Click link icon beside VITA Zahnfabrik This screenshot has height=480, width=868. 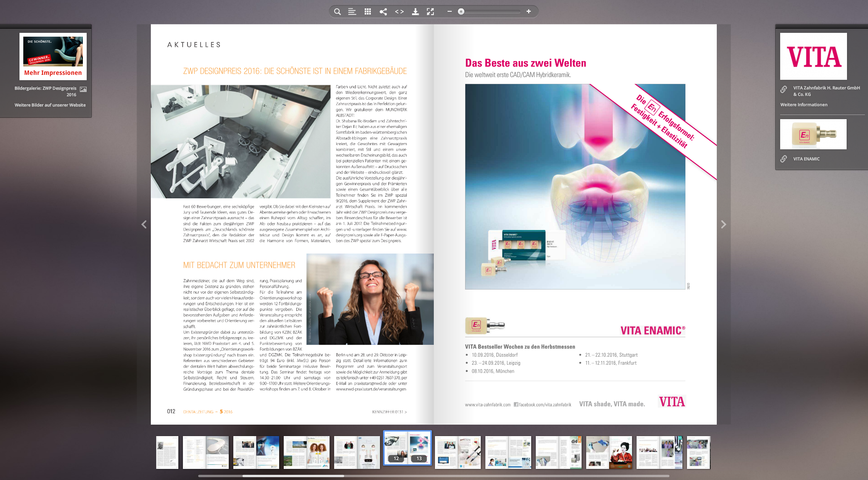[x=784, y=89]
